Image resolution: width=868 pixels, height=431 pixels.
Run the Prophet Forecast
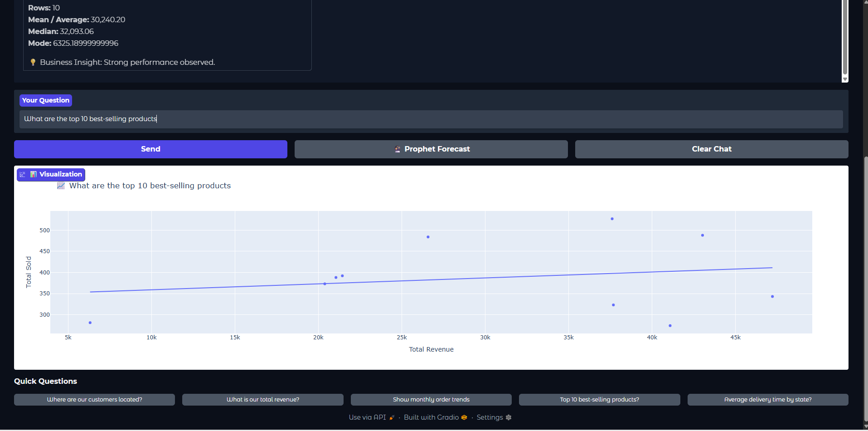431,149
